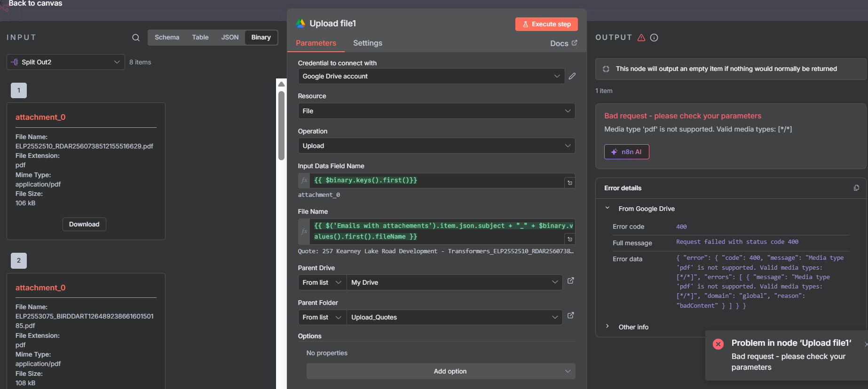Open Parent Drive external link icon

(570, 281)
